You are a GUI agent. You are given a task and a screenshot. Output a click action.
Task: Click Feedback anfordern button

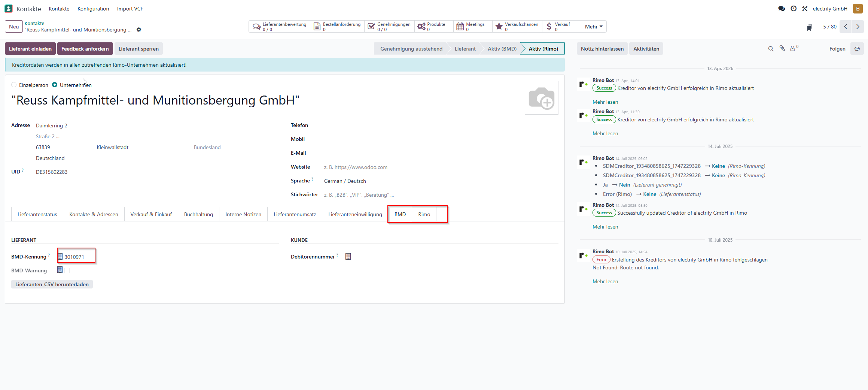click(x=85, y=49)
